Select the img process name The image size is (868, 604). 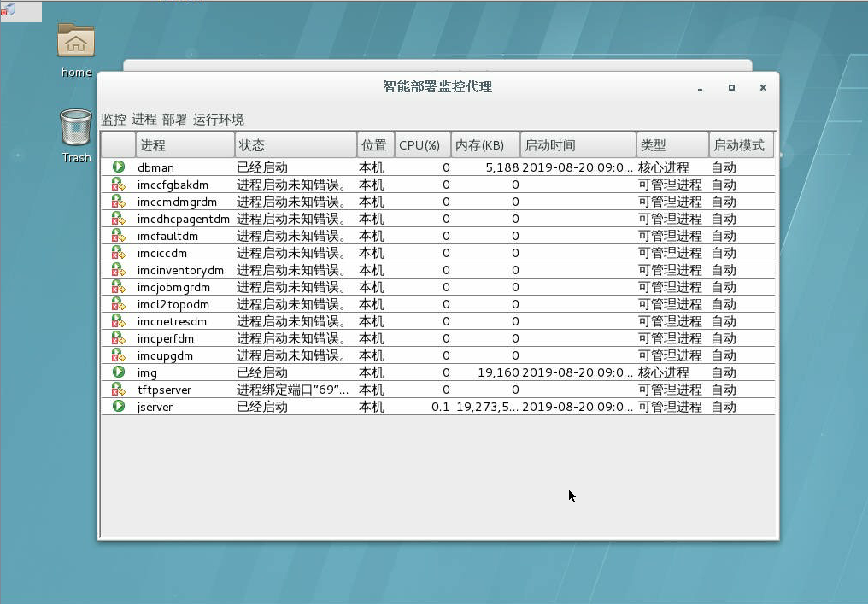147,372
